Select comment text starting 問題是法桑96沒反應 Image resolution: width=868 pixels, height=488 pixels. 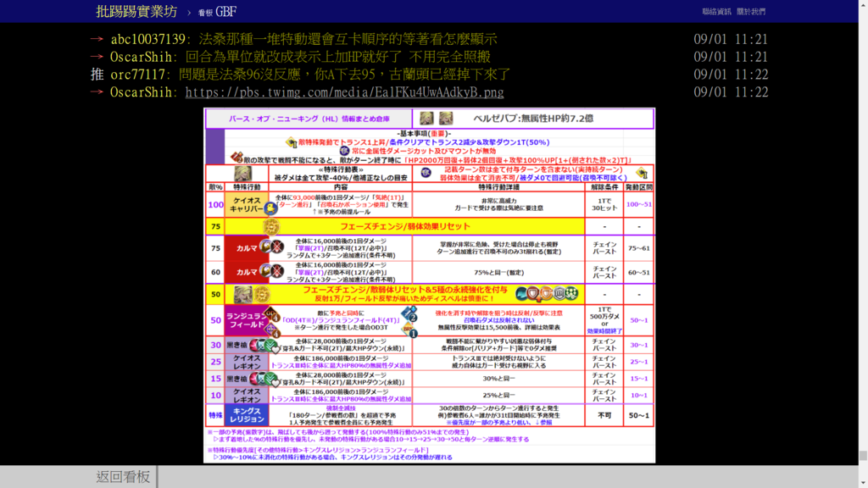[344, 75]
